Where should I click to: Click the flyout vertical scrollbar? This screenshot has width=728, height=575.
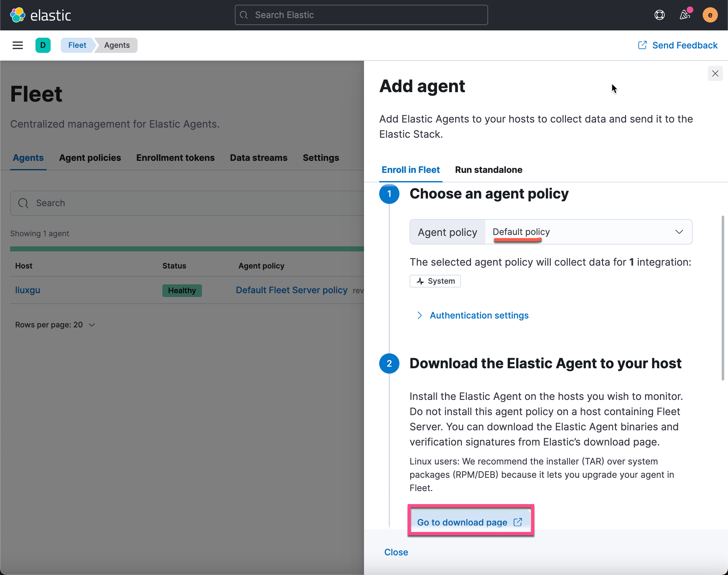point(722,298)
